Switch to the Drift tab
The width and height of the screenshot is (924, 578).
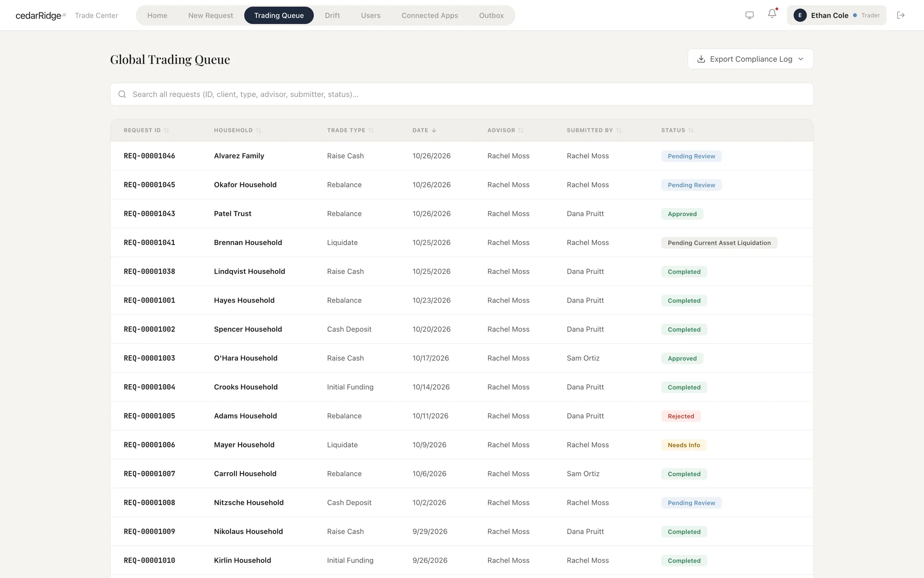tap(332, 15)
